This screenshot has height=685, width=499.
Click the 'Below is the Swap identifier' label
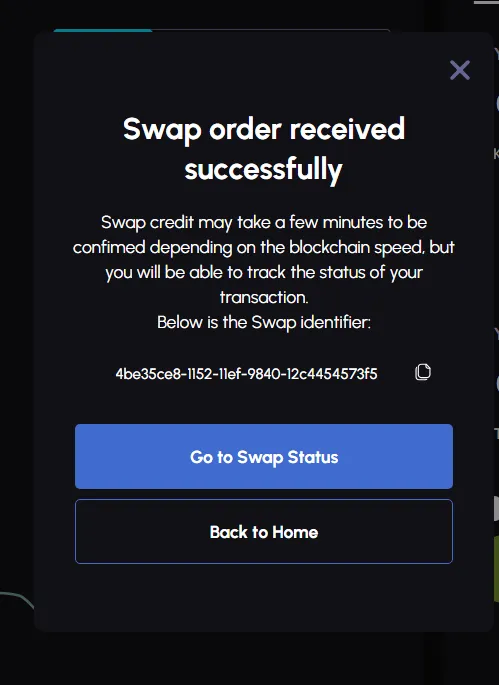pyautogui.click(x=264, y=322)
